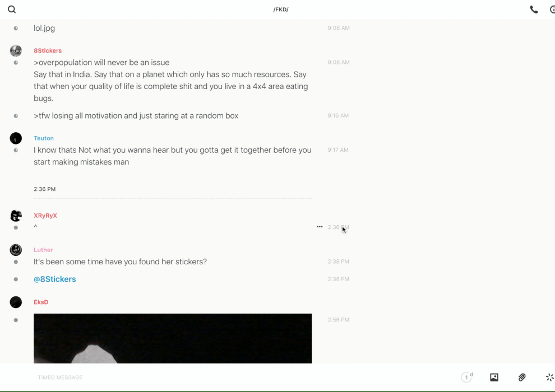Click the @8Stickers mention link
Image resolution: width=555 pixels, height=392 pixels.
point(55,279)
